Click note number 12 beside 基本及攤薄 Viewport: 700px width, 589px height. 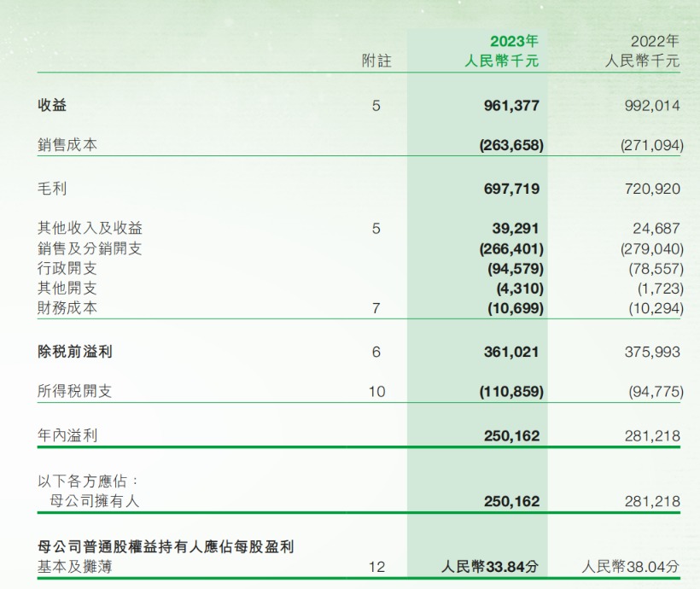377,567
